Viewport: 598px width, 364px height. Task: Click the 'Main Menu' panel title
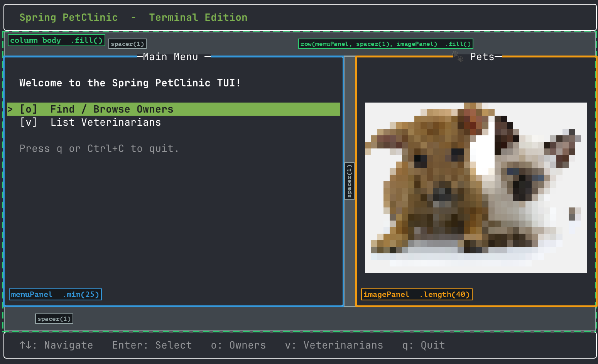(171, 57)
